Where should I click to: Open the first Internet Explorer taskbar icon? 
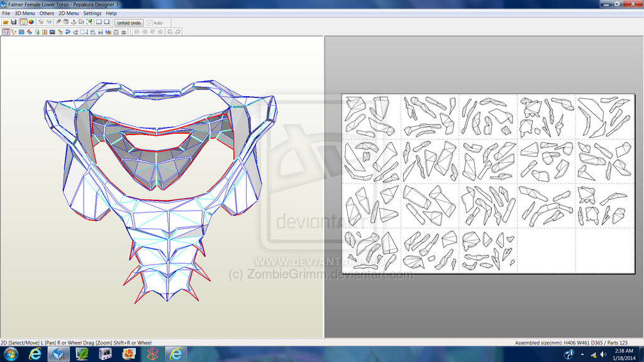point(35,354)
